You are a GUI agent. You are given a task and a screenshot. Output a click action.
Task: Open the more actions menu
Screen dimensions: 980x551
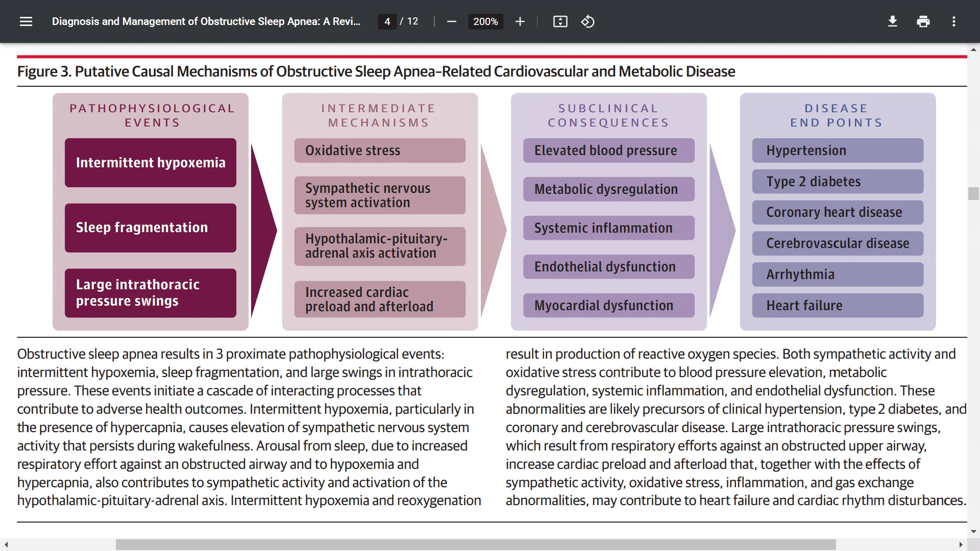(954, 21)
